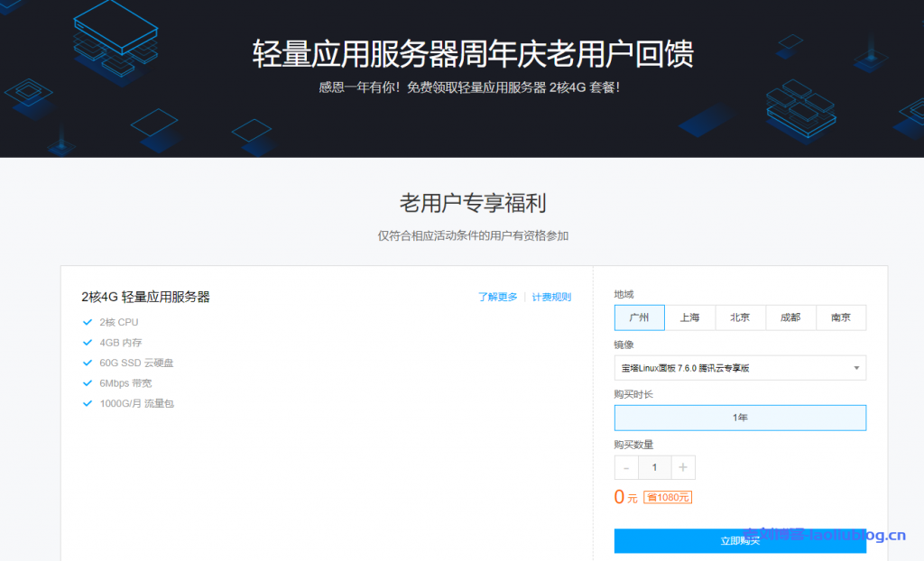This screenshot has height=561, width=924.
Task: Select the 成都 region option
Action: click(x=790, y=317)
